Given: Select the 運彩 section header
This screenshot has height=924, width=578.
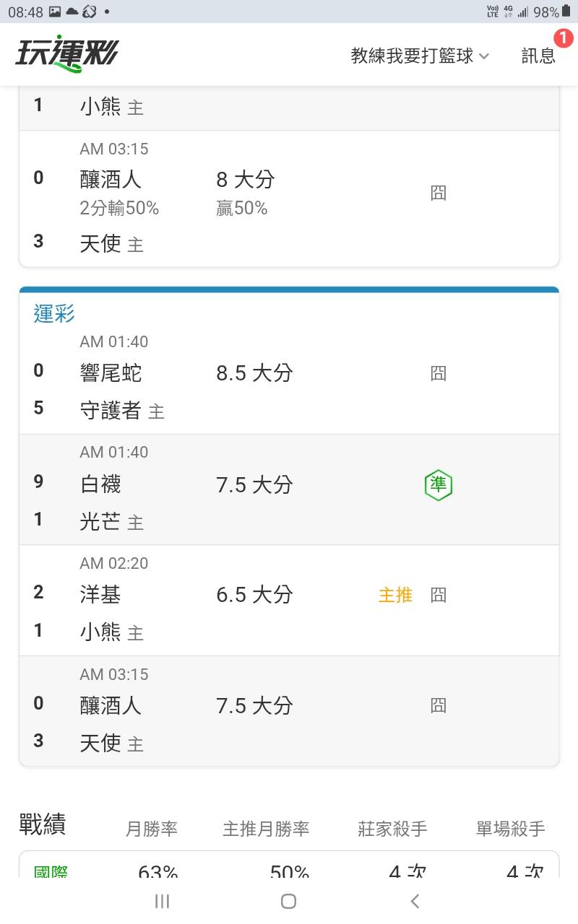Looking at the screenshot, I should [x=54, y=313].
